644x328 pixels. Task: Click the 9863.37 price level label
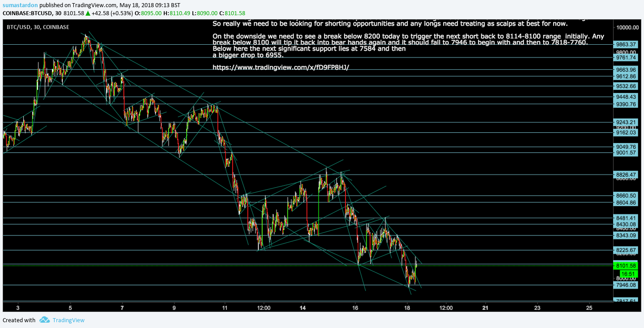tap(626, 44)
